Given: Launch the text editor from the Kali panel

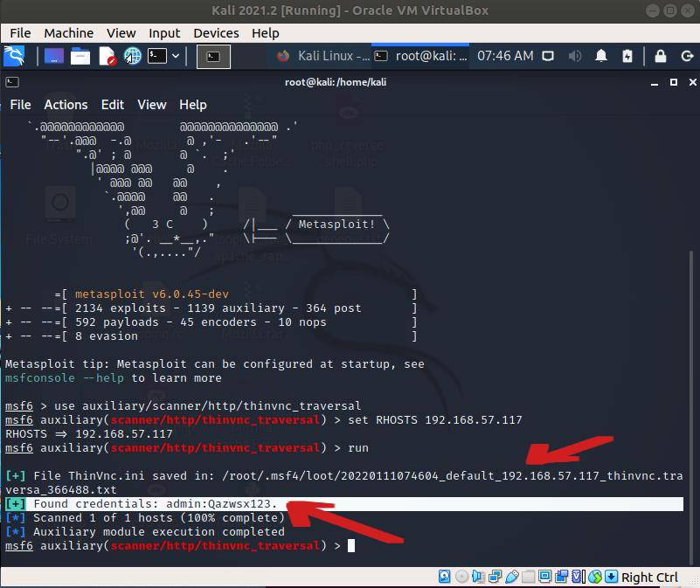Looking at the screenshot, I should pos(107,56).
